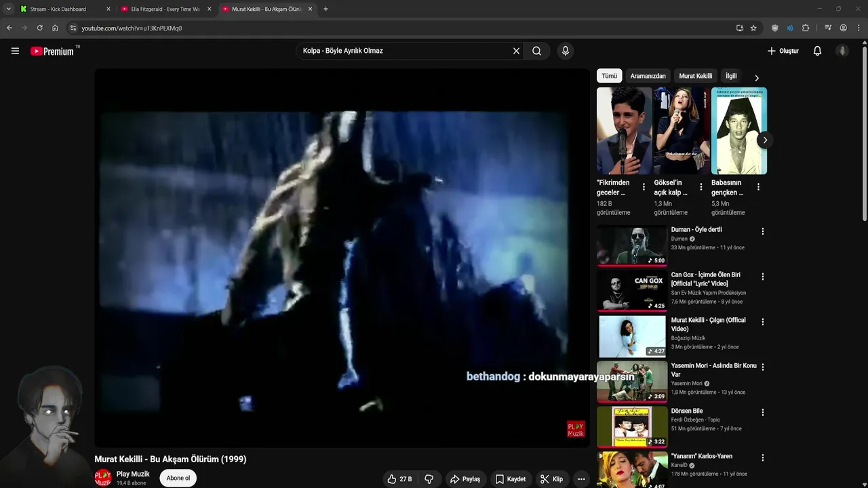The height and width of the screenshot is (488, 868).
Task: Close the Murat Kekilli tab
Action: pyautogui.click(x=310, y=9)
